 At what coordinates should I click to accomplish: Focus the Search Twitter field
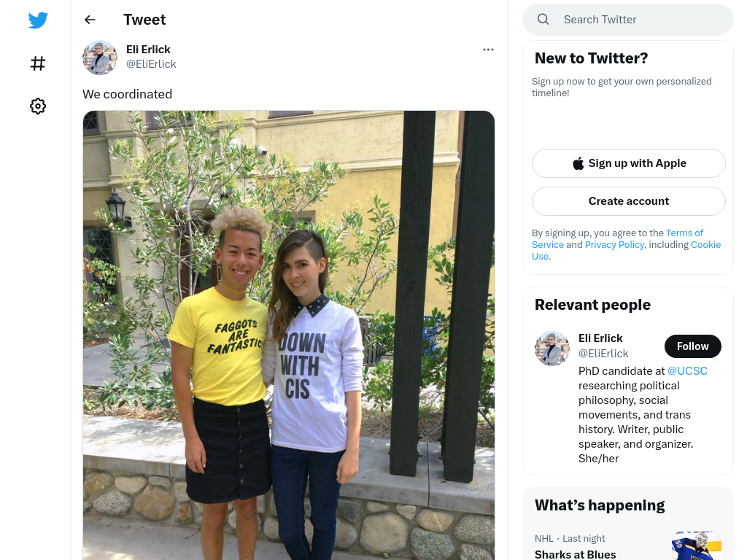[x=628, y=20]
